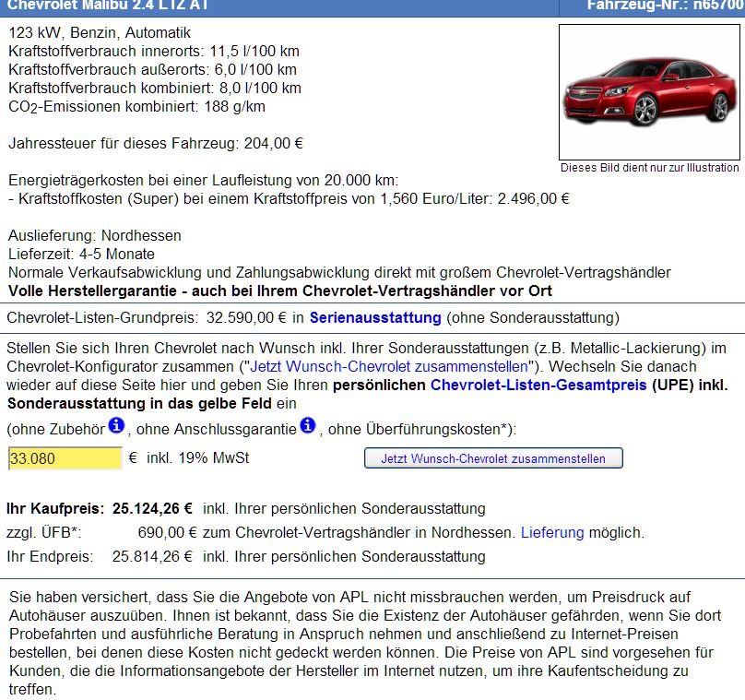Image resolution: width=745 pixels, height=700 pixels.
Task: Click the bold 'Volle Herstellergarantie' text line
Action: pos(279,291)
